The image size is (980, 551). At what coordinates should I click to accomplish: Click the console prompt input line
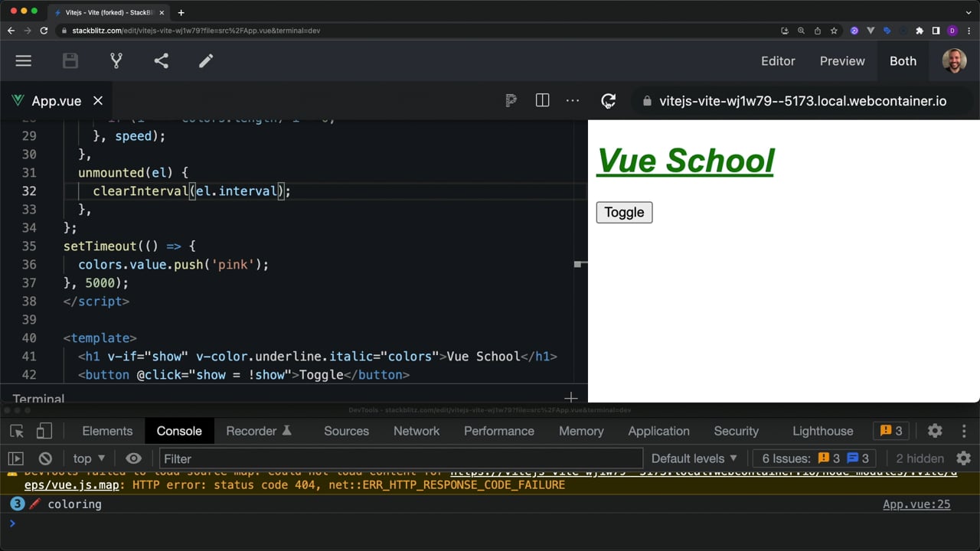click(490, 524)
